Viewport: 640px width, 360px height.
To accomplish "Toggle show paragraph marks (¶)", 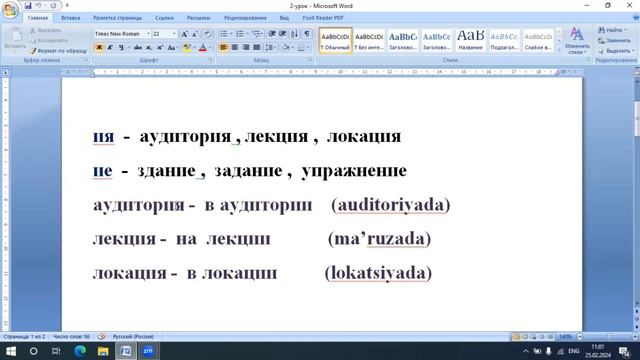I will [x=307, y=34].
